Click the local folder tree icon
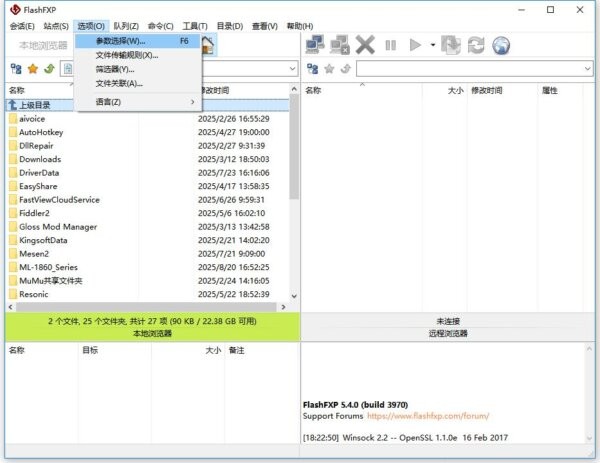The width and height of the screenshot is (600, 463). tap(16, 69)
